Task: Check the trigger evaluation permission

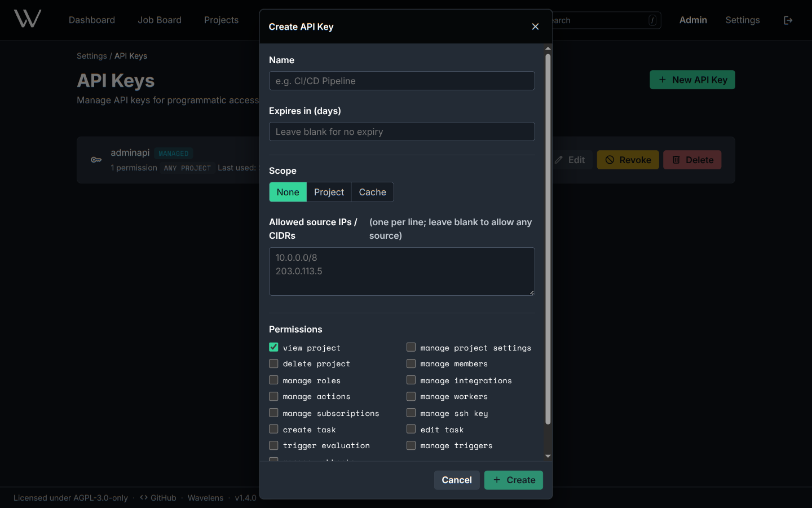Action: pyautogui.click(x=273, y=445)
